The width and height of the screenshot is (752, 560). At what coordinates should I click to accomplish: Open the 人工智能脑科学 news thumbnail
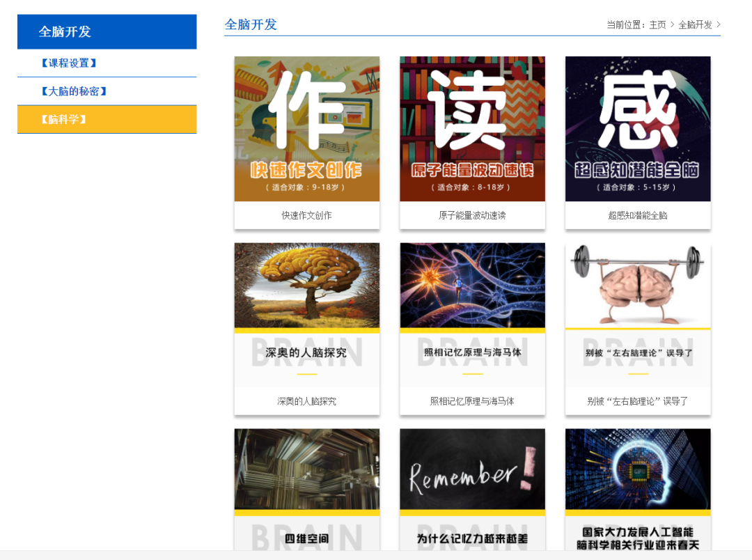point(638,469)
